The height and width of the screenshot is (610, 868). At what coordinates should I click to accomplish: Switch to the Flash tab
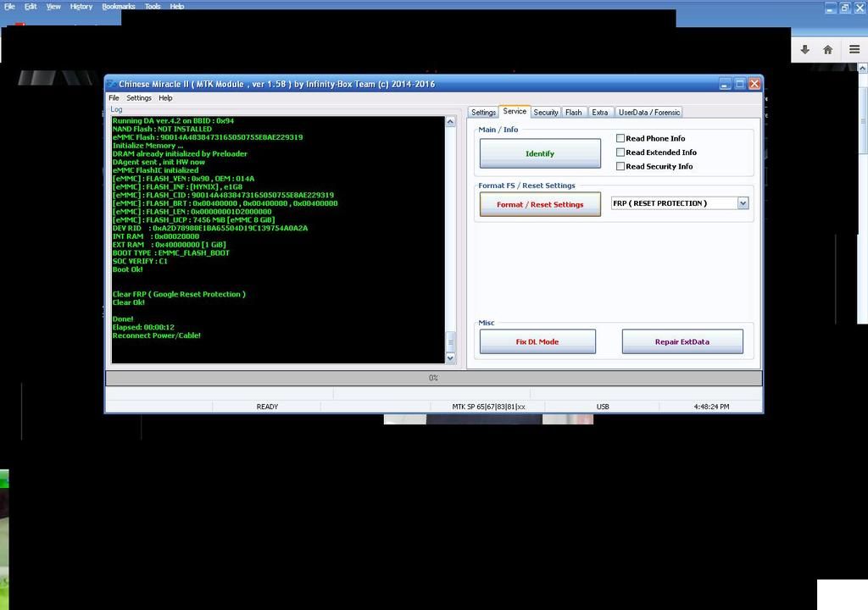click(x=574, y=113)
